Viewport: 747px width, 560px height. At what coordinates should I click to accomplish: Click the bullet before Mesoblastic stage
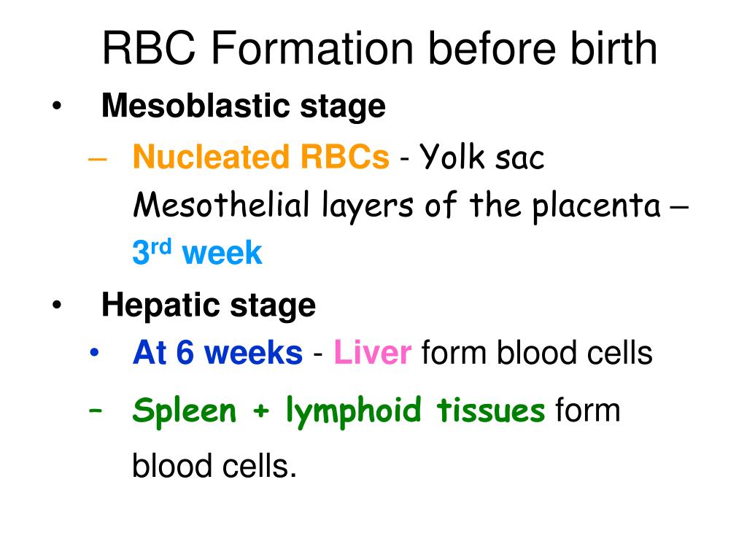57,106
